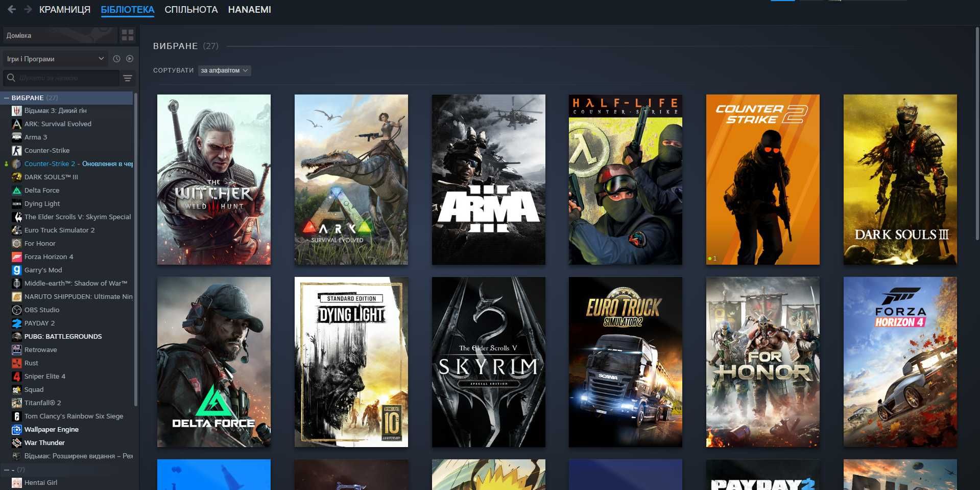The image size is (980, 490).
Task: Click the For Honor sidebar icon
Action: (x=17, y=243)
